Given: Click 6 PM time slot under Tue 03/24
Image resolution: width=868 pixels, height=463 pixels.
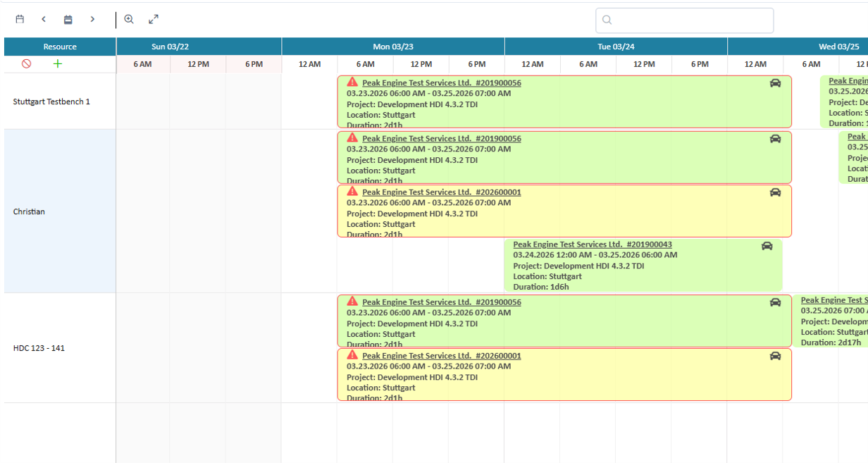Looking at the screenshot, I should click(700, 64).
